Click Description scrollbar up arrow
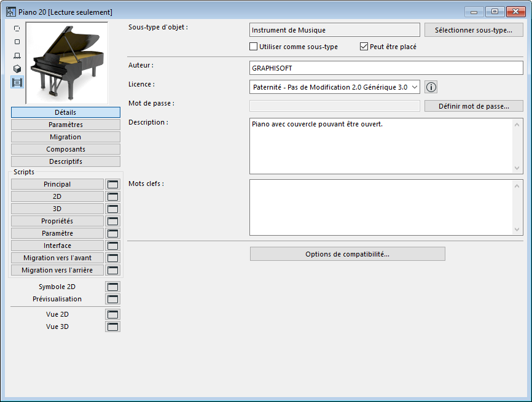 pos(517,125)
